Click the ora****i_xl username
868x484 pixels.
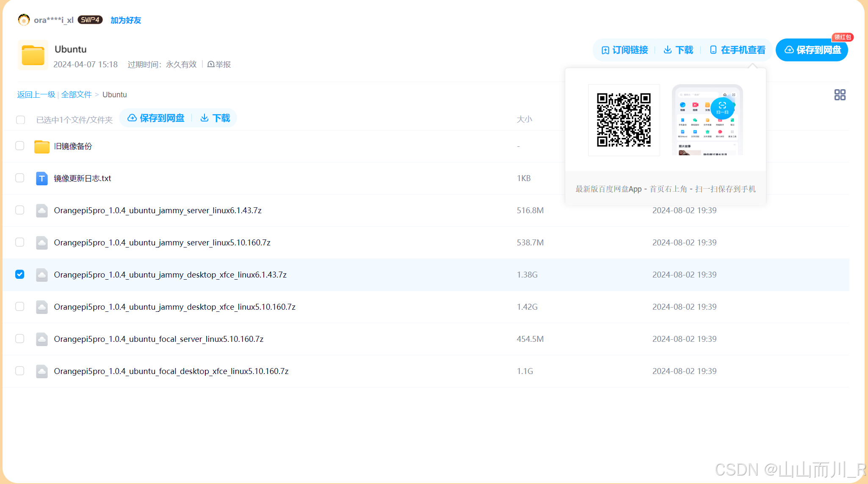54,20
